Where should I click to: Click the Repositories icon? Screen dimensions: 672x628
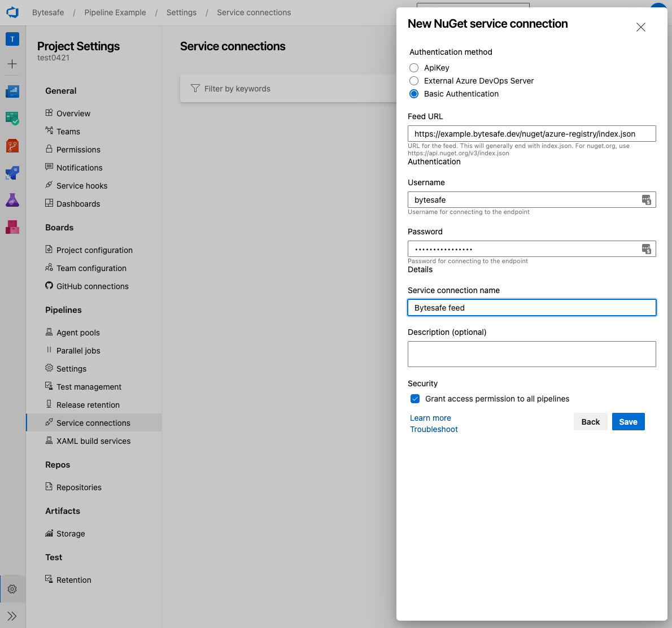pyautogui.click(x=49, y=487)
